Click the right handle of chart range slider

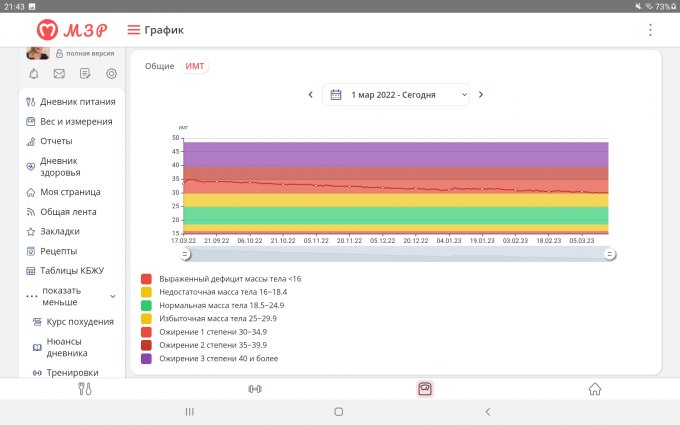610,254
